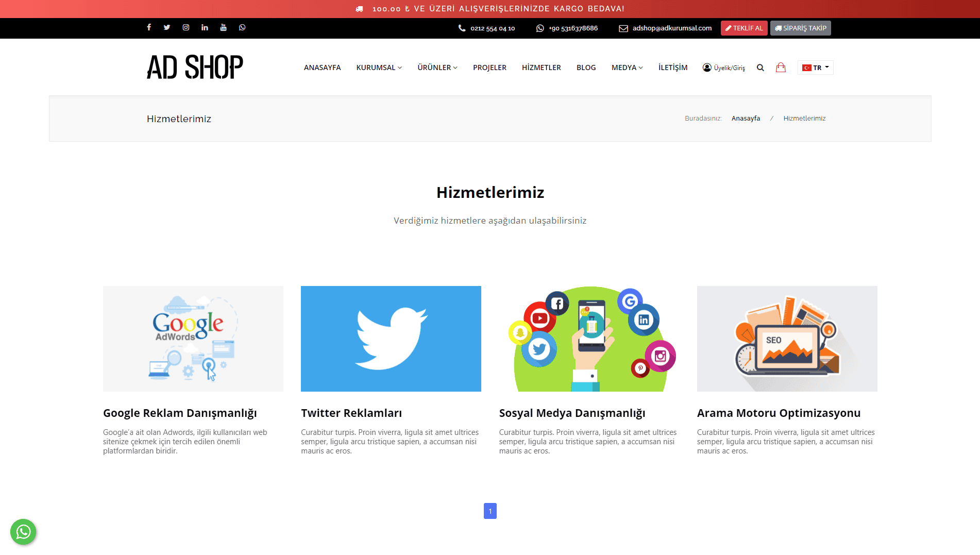The height and width of the screenshot is (555, 980).
Task: Open the Twitter icon in top bar
Action: [x=167, y=27]
